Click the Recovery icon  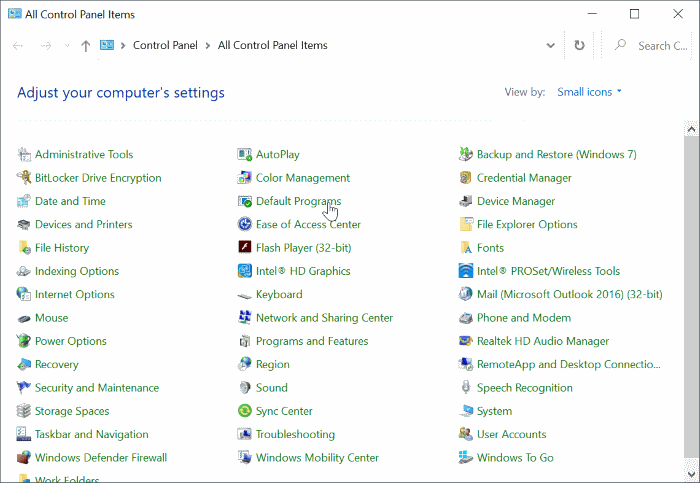click(x=24, y=364)
